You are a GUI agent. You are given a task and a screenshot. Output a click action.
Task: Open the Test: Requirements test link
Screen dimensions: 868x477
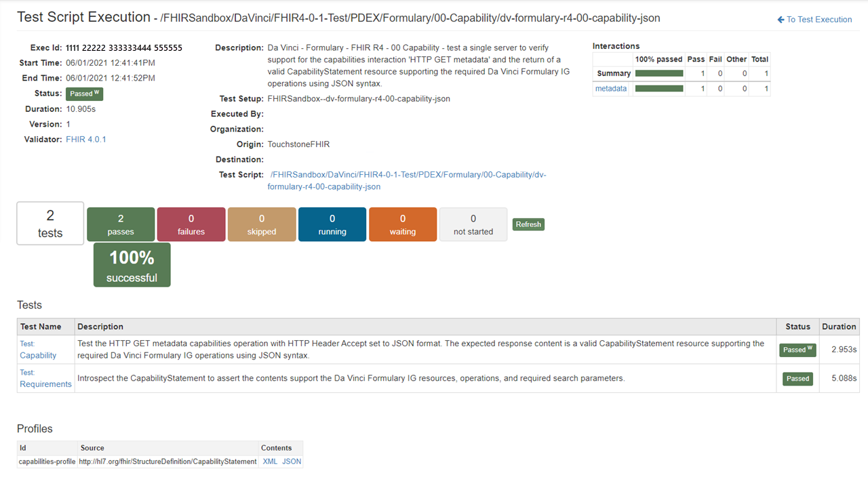(x=45, y=378)
